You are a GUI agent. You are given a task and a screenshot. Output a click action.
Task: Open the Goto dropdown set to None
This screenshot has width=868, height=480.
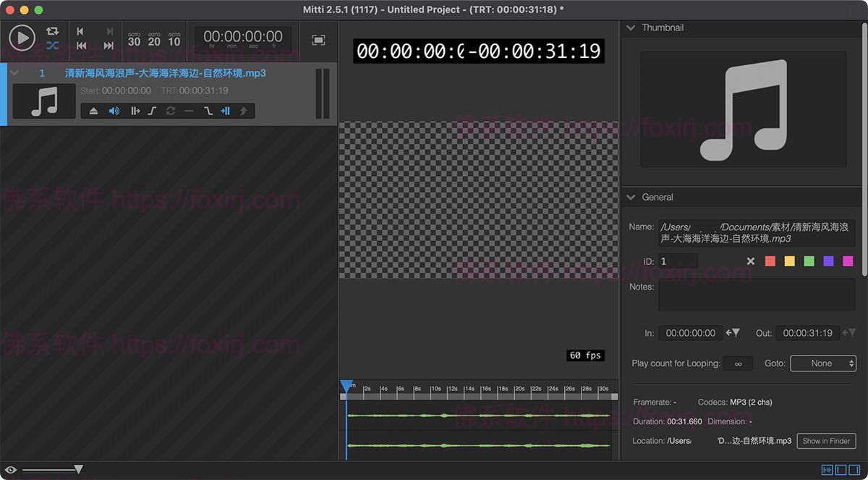[822, 363]
